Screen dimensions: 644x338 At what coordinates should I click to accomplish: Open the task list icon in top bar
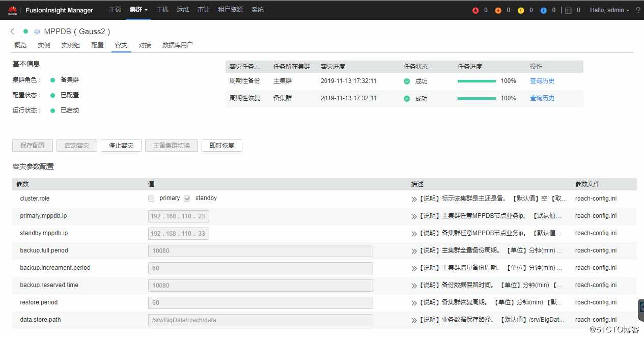569,9
